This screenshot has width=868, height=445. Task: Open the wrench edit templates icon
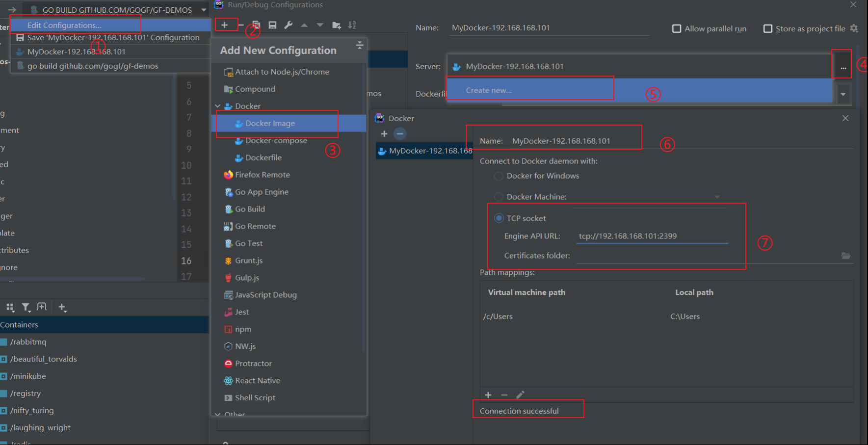289,25
